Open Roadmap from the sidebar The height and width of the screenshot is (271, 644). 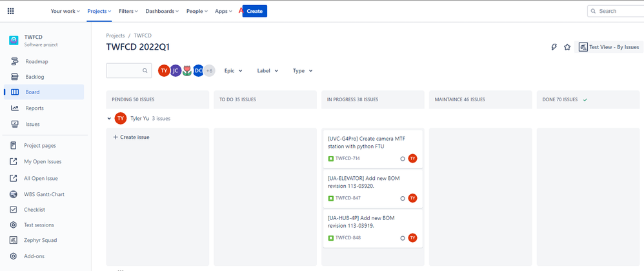(37, 61)
